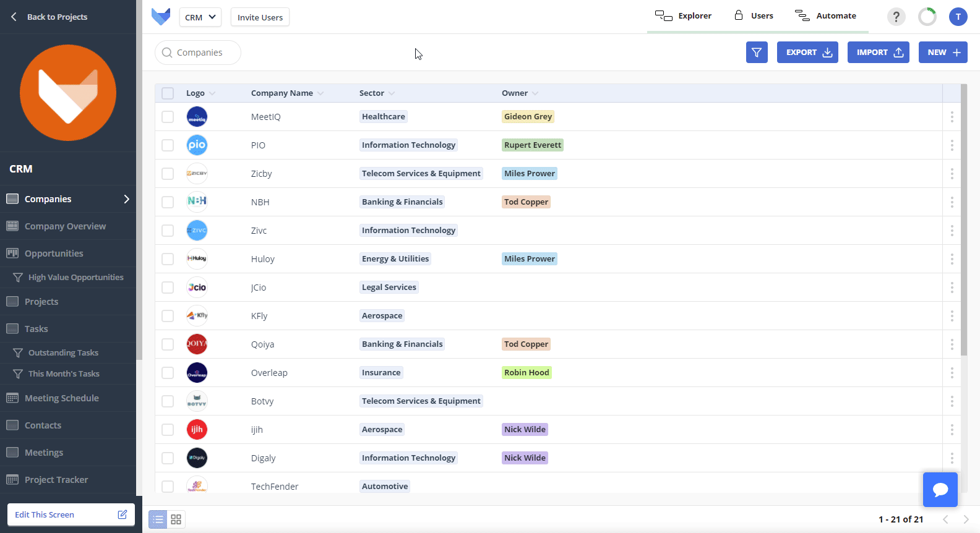Click the help question mark icon
980x533 pixels.
(x=896, y=17)
